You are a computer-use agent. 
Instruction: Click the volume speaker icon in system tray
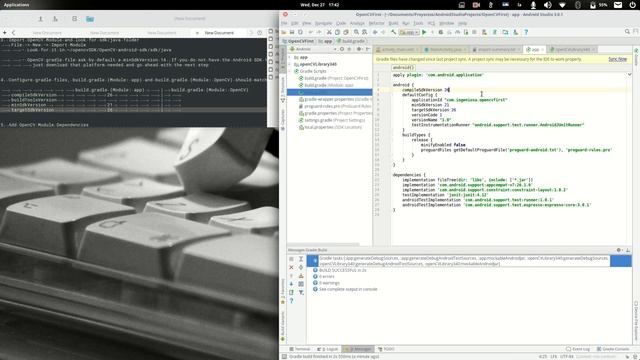coord(548,5)
